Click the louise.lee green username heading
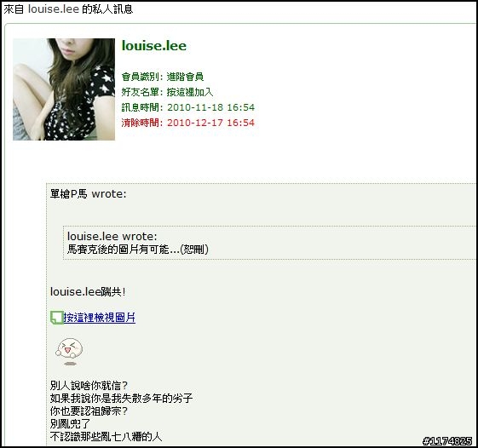The image size is (478, 448). coord(154,46)
